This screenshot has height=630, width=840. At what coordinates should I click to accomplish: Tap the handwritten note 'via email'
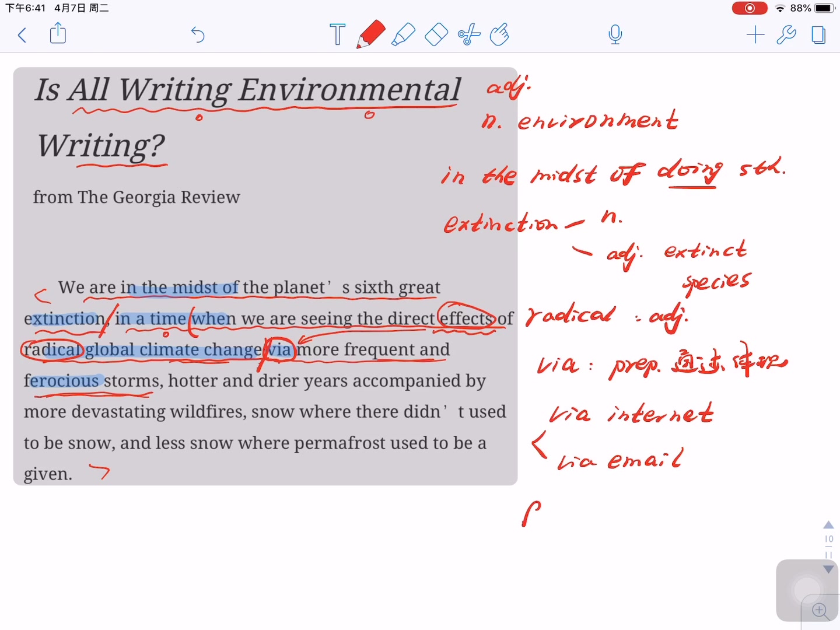tap(619, 460)
